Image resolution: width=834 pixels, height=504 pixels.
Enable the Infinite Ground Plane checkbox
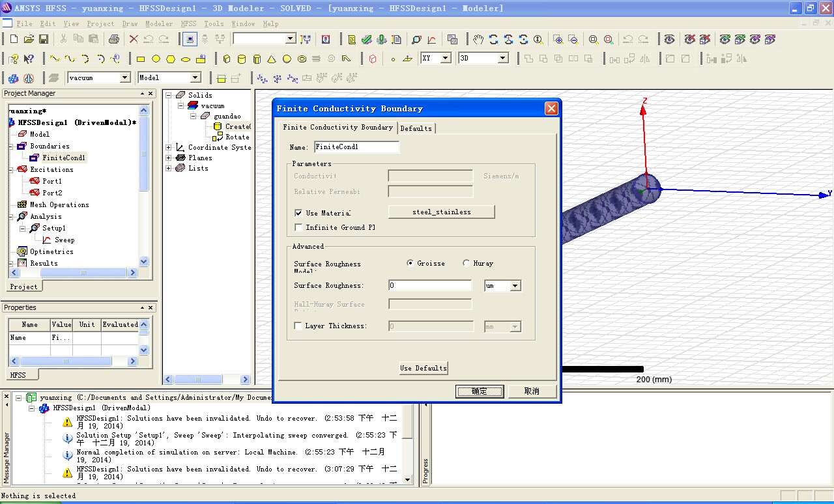tap(298, 227)
